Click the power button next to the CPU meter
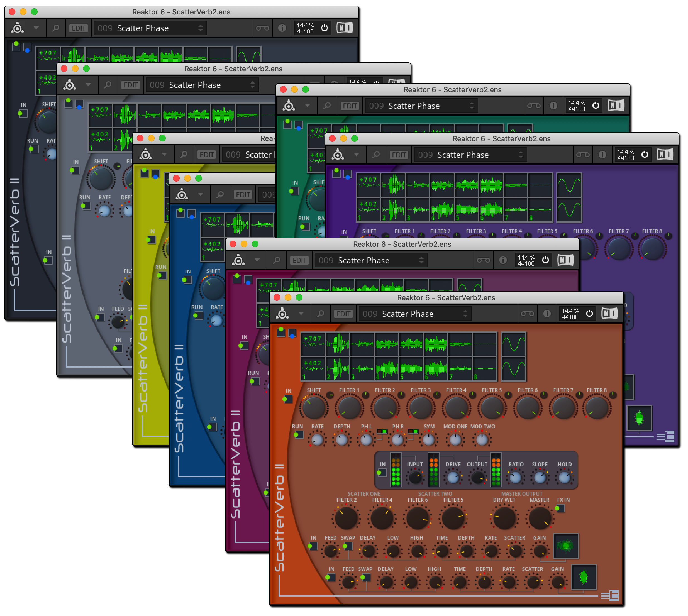Viewport: 688px width, 616px height. click(x=589, y=314)
